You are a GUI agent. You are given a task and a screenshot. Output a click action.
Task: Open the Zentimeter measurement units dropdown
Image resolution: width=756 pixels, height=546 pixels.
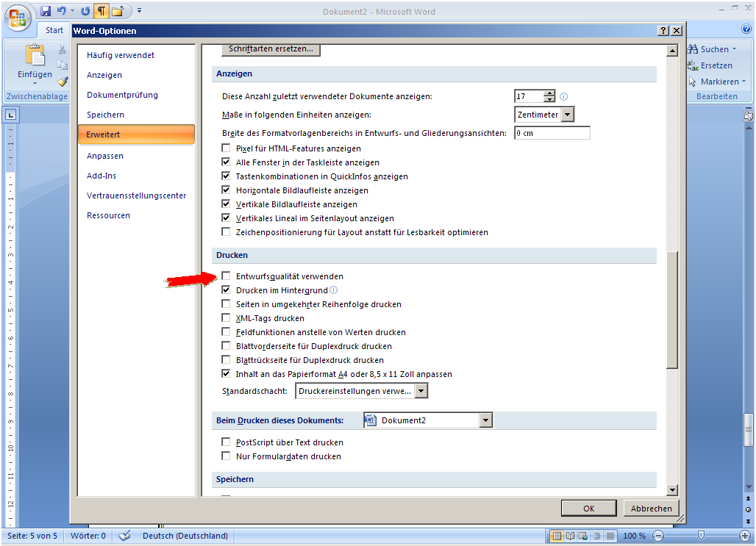coord(568,115)
